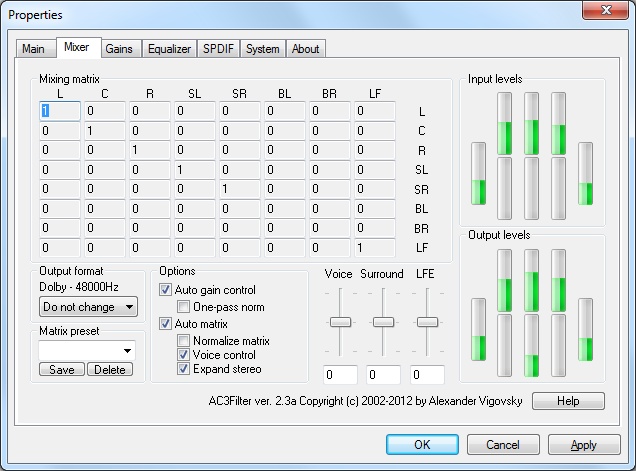Switch to the SPDIF tab
The image size is (636, 471).
pyautogui.click(x=218, y=49)
